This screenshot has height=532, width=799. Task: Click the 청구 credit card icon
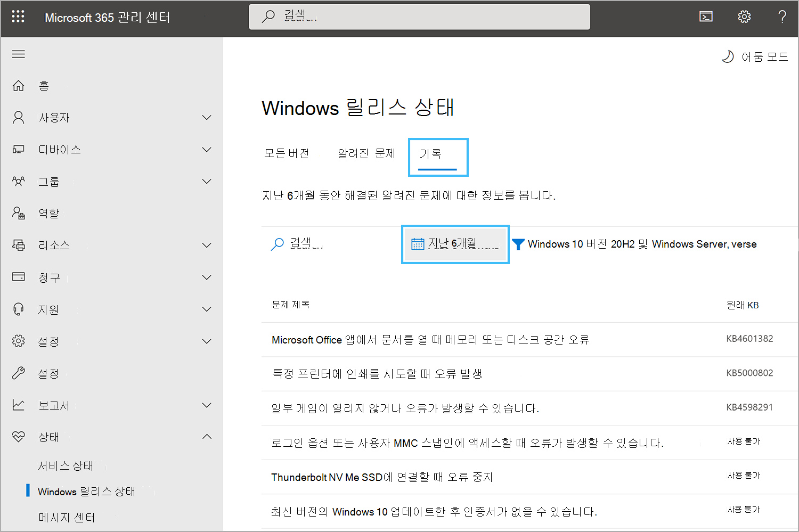coord(19,277)
